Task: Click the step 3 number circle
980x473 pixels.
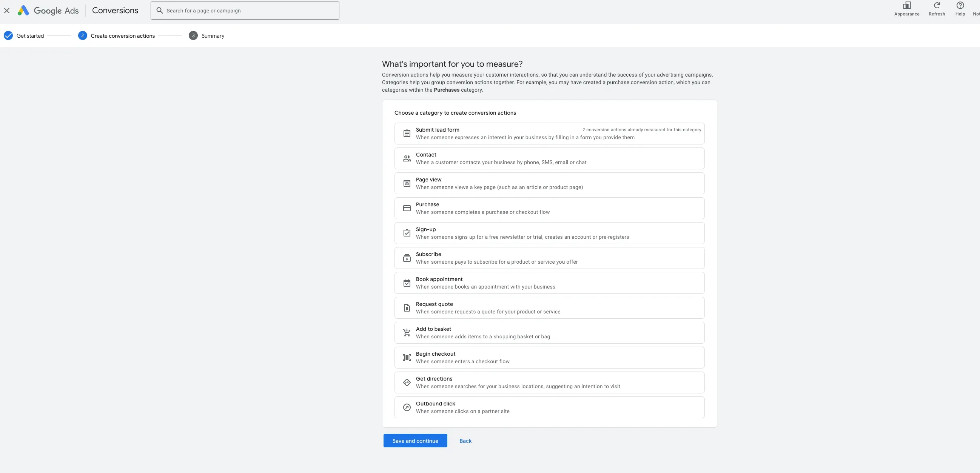Action: point(193,36)
